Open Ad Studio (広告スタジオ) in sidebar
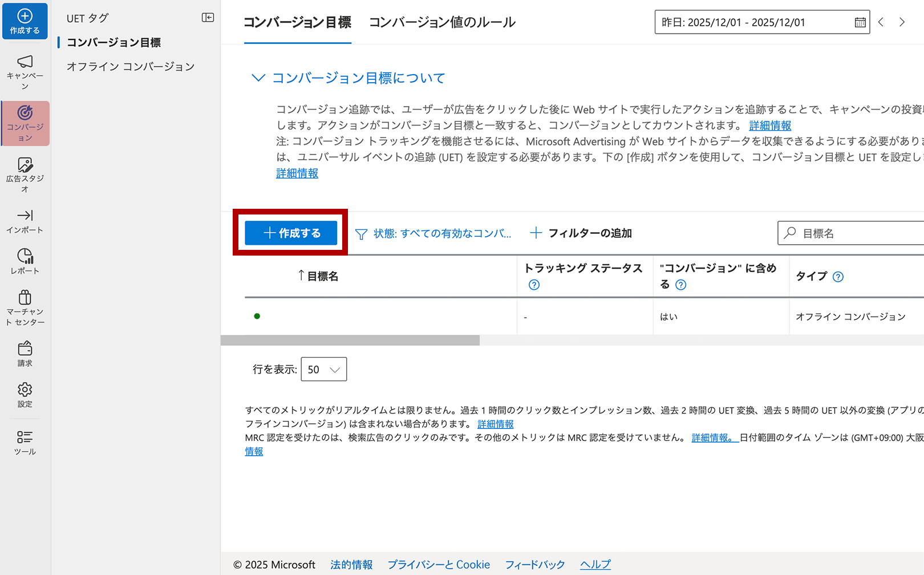 pos(25,175)
